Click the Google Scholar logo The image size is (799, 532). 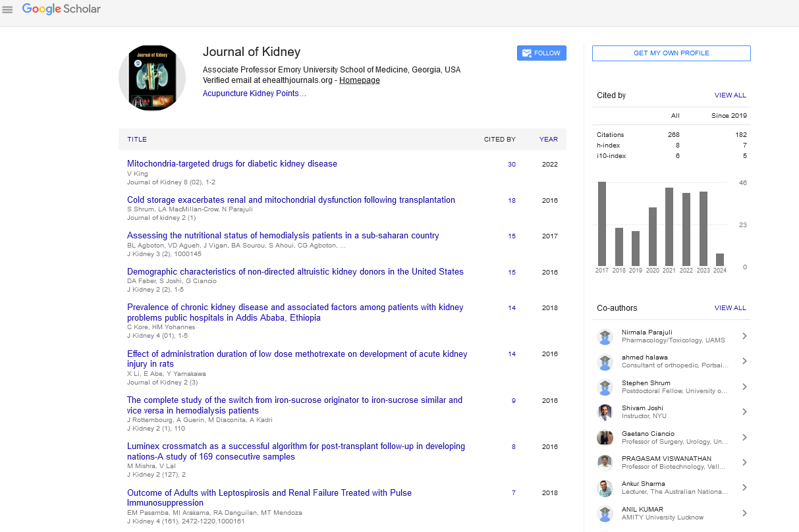point(61,9)
